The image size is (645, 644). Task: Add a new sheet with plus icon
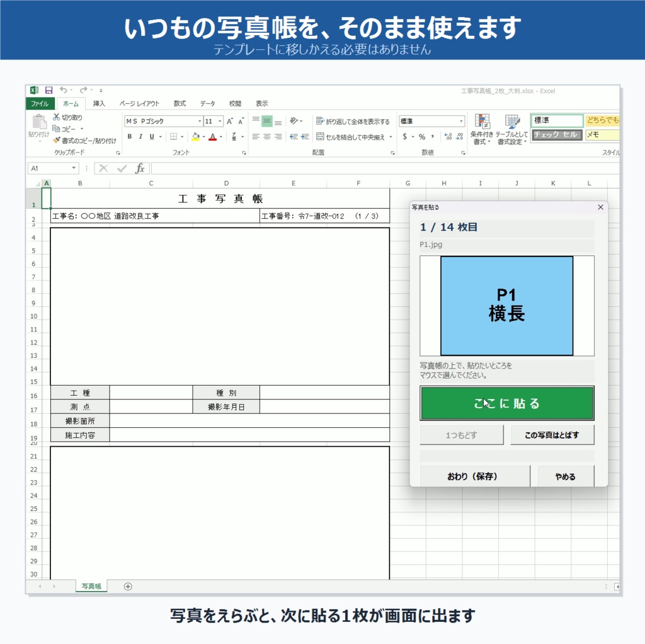[x=128, y=587]
